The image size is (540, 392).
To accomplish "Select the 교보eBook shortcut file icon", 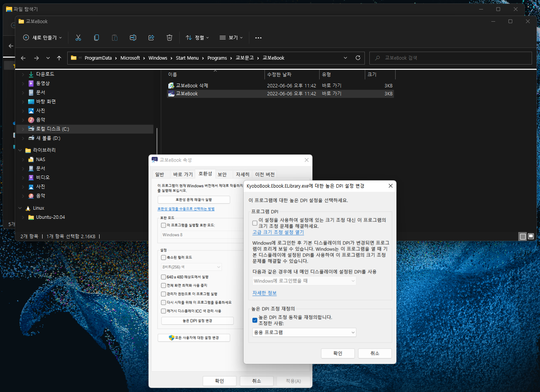I will [x=171, y=93].
